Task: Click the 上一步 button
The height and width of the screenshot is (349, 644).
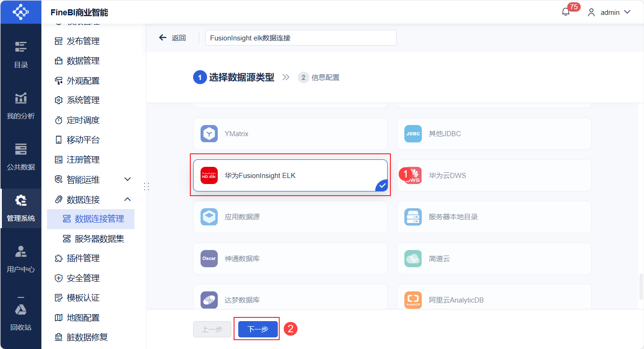Action: (212, 329)
